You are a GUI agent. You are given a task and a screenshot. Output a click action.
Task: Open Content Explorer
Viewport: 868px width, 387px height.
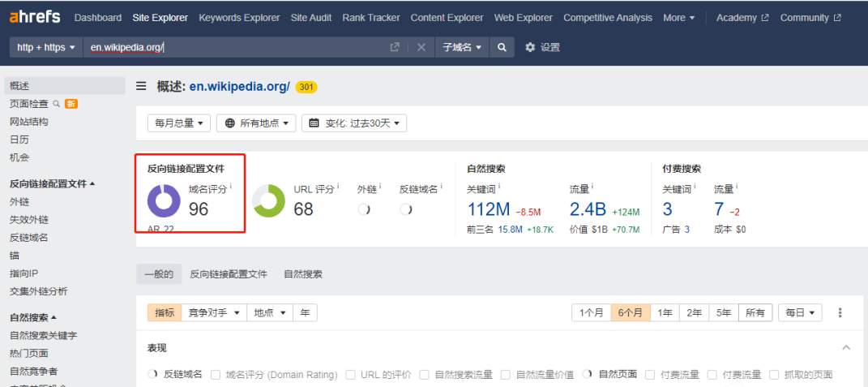click(447, 17)
